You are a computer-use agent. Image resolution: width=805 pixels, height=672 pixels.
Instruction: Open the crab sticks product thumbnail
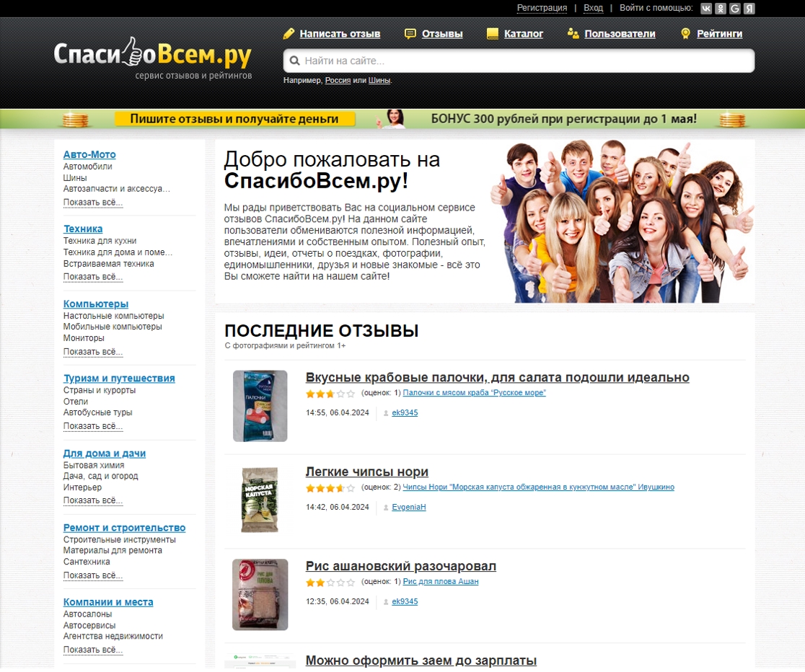(260, 406)
